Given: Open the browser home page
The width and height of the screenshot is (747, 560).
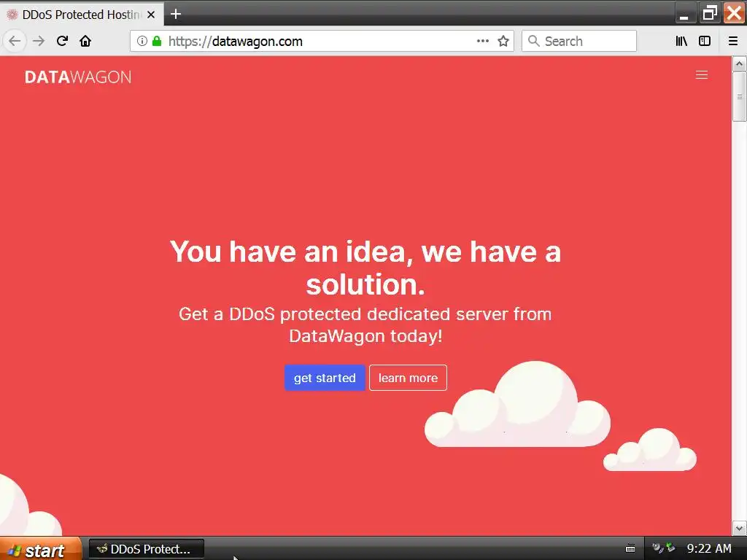Looking at the screenshot, I should (x=85, y=41).
